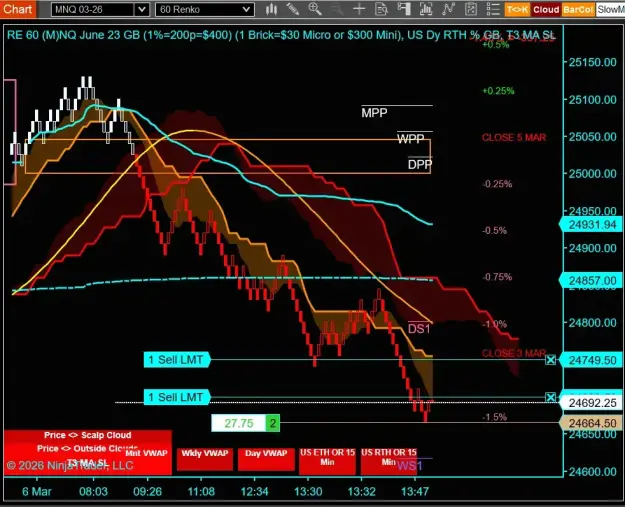The image size is (625, 507).
Task: Click the Day VWAP status box
Action: [266, 459]
